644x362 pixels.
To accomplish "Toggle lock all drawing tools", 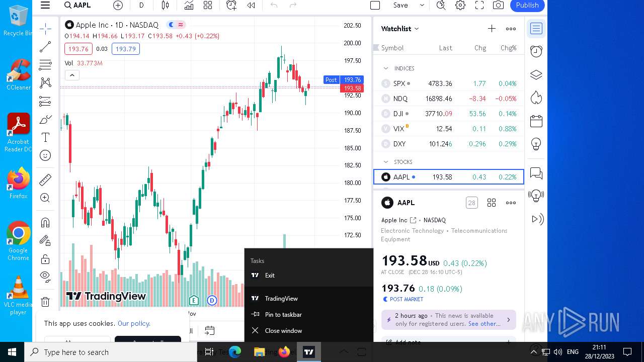I will click(x=45, y=259).
